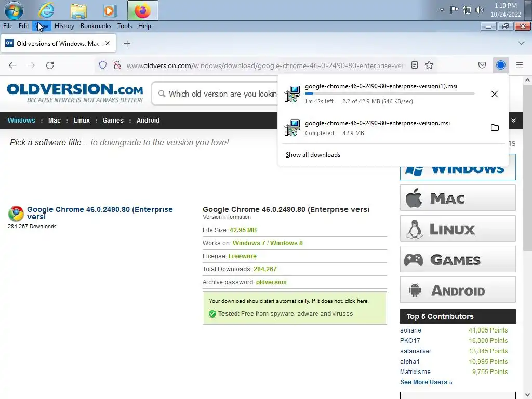Launch Internet Explorer from taskbar
This screenshot has height=399, width=532.
(46, 10)
